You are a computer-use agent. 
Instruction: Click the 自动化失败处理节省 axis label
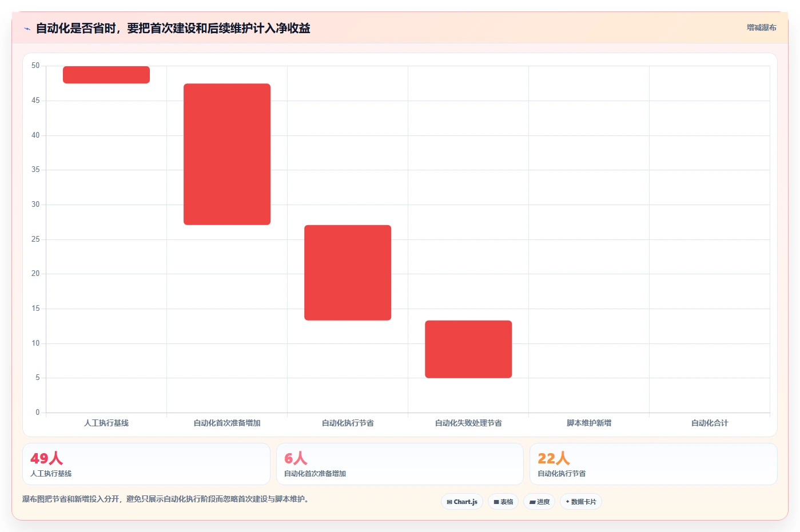pos(468,423)
